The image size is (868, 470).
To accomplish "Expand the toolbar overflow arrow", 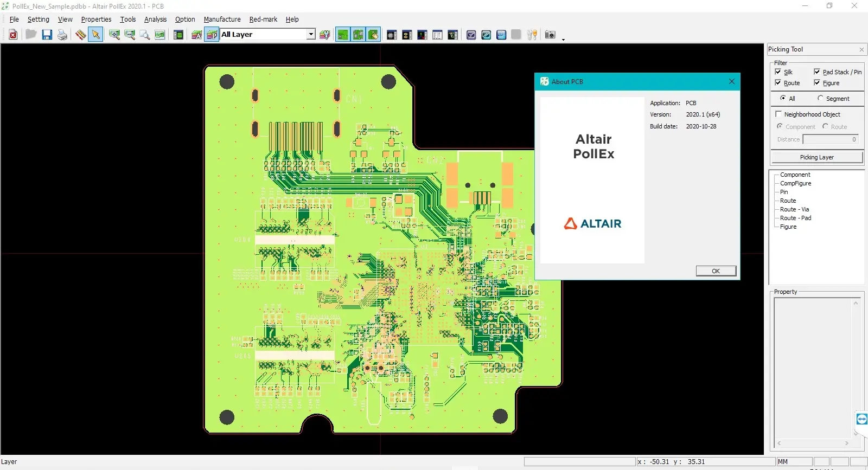I will click(x=563, y=39).
